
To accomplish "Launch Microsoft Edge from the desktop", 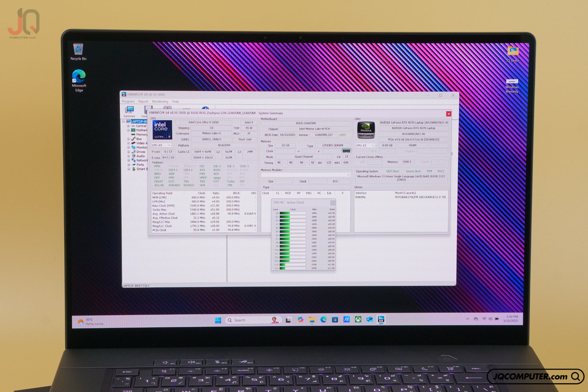I will pyautogui.click(x=79, y=80).
